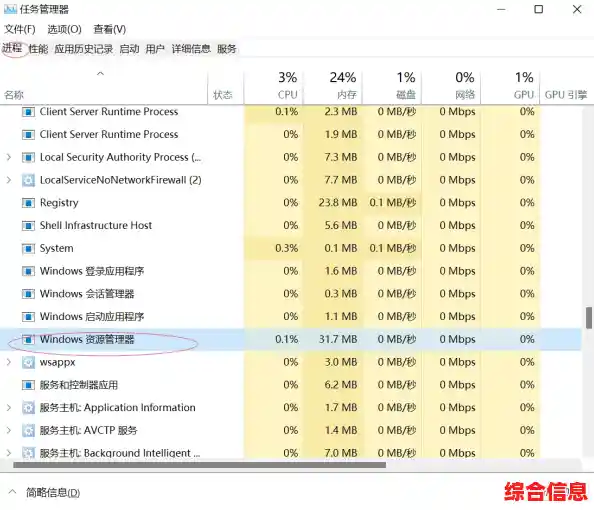Click the 7.7 MB memory value
The height and width of the screenshot is (510, 594).
click(x=341, y=180)
